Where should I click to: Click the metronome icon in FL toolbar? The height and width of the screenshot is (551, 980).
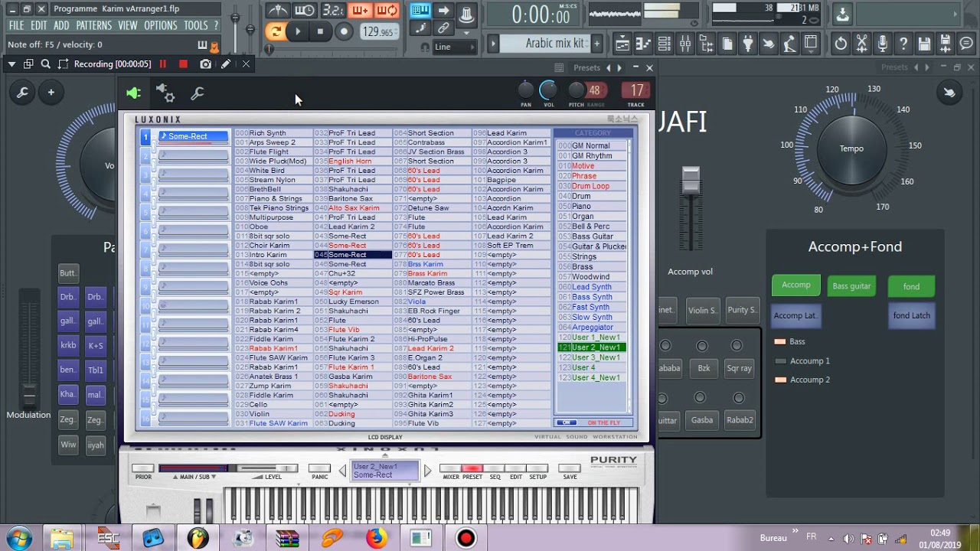pyautogui.click(x=279, y=11)
